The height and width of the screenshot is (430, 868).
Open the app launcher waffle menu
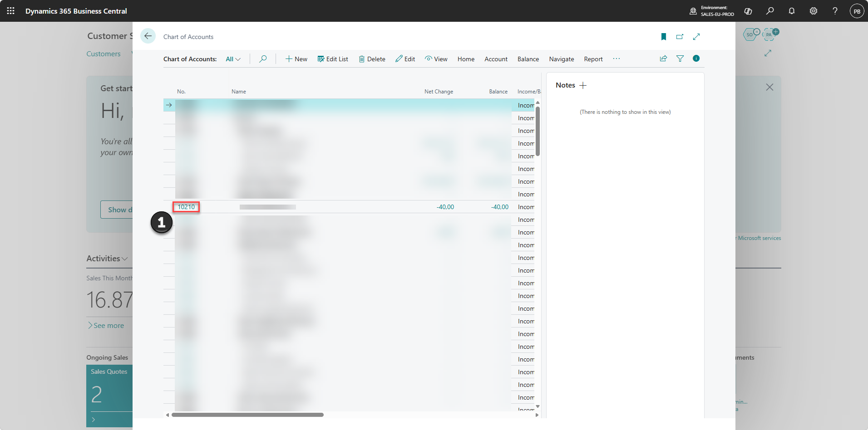tap(10, 11)
